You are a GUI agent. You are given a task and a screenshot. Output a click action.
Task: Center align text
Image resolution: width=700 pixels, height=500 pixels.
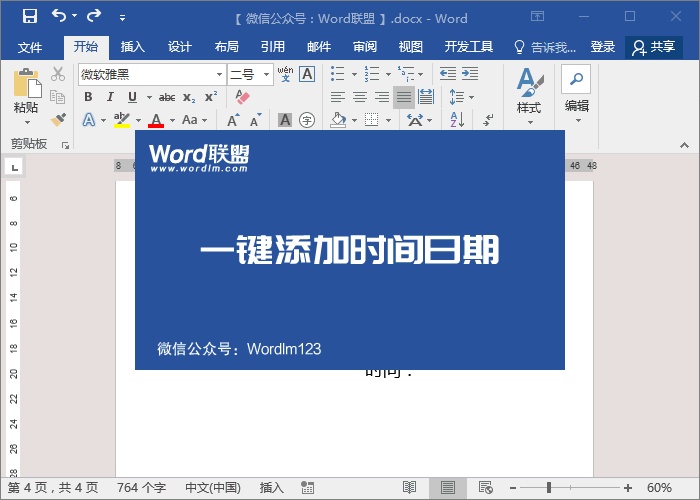click(360, 97)
